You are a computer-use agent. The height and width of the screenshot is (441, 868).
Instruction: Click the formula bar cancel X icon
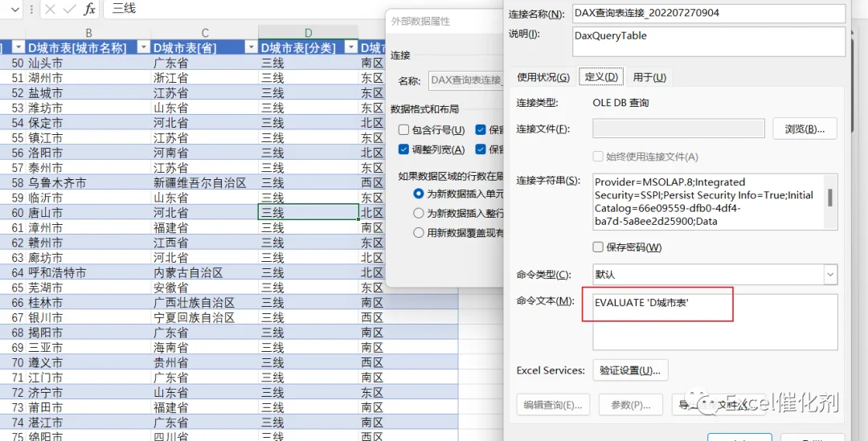pos(50,9)
